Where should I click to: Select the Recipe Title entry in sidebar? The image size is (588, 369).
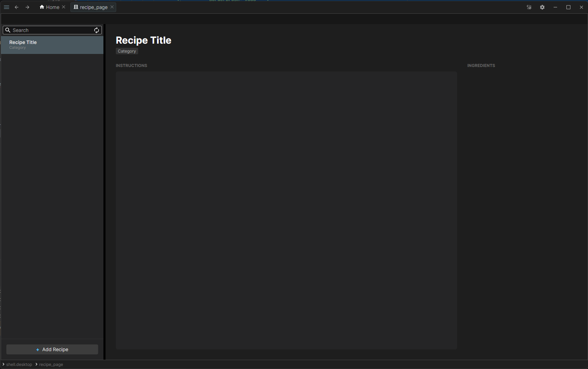coord(52,45)
